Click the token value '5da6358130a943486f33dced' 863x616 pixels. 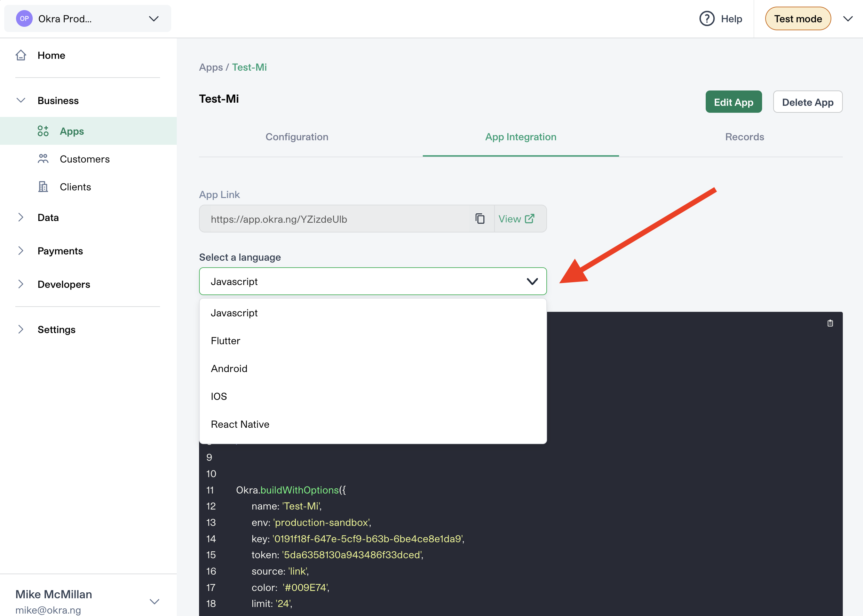[x=352, y=555]
